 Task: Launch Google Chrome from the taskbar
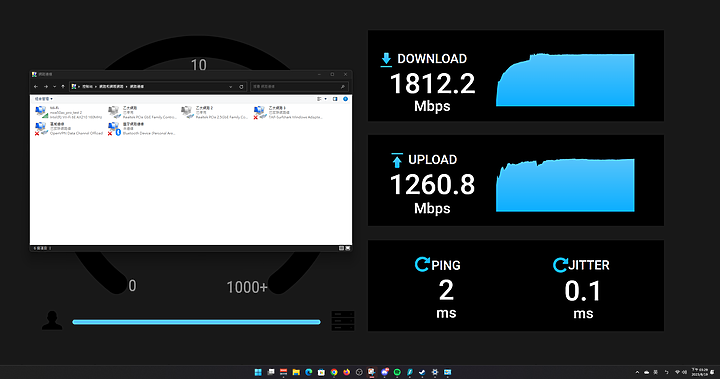(334, 372)
